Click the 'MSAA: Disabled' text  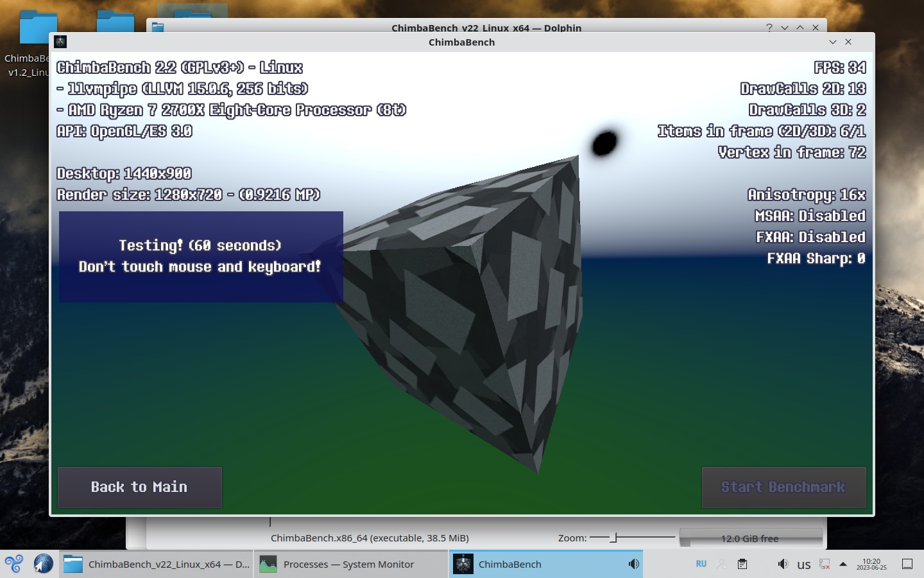[x=810, y=216]
